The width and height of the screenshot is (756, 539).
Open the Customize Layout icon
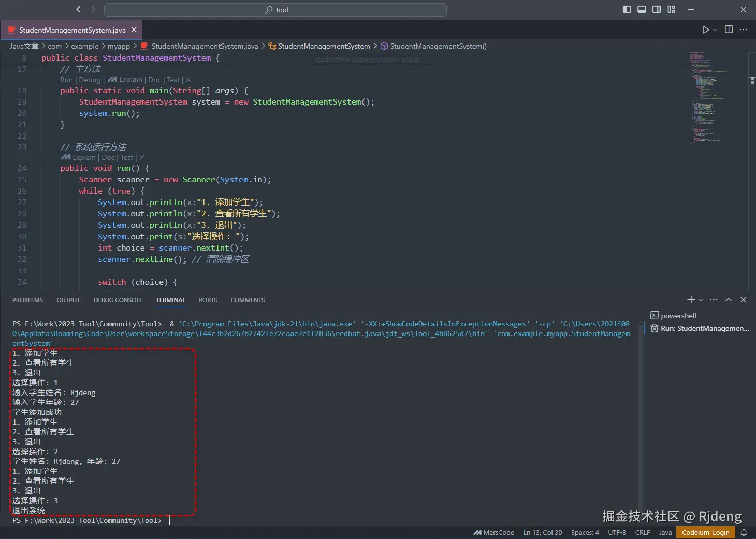point(672,9)
